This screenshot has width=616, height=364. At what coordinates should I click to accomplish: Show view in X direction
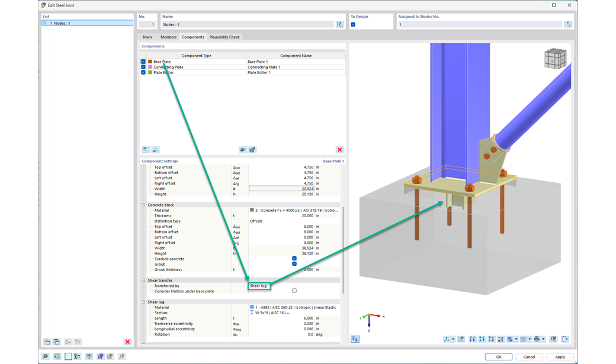click(x=473, y=339)
